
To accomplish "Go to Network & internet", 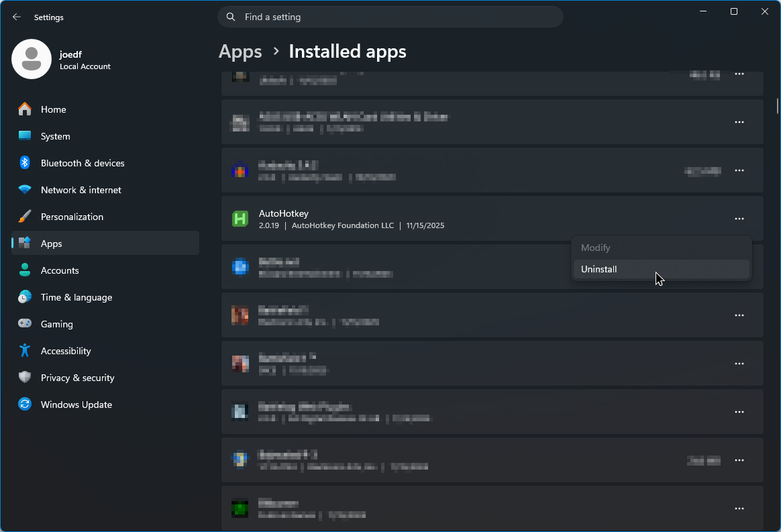I will pos(105,191).
